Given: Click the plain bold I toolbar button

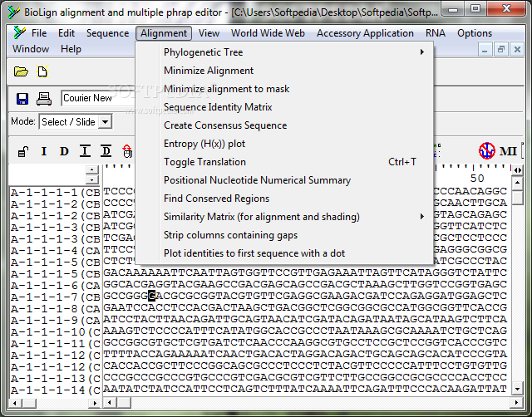Looking at the screenshot, I should tap(44, 151).
